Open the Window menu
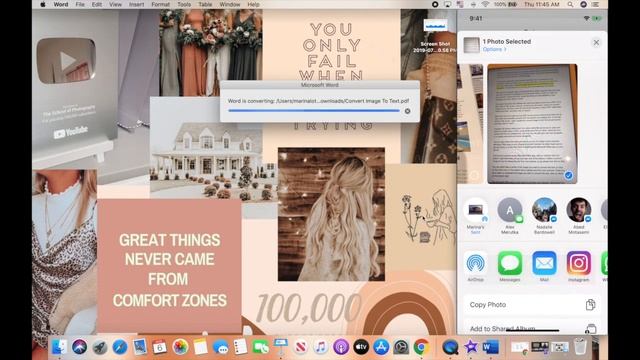The image size is (640, 360). [230, 4]
